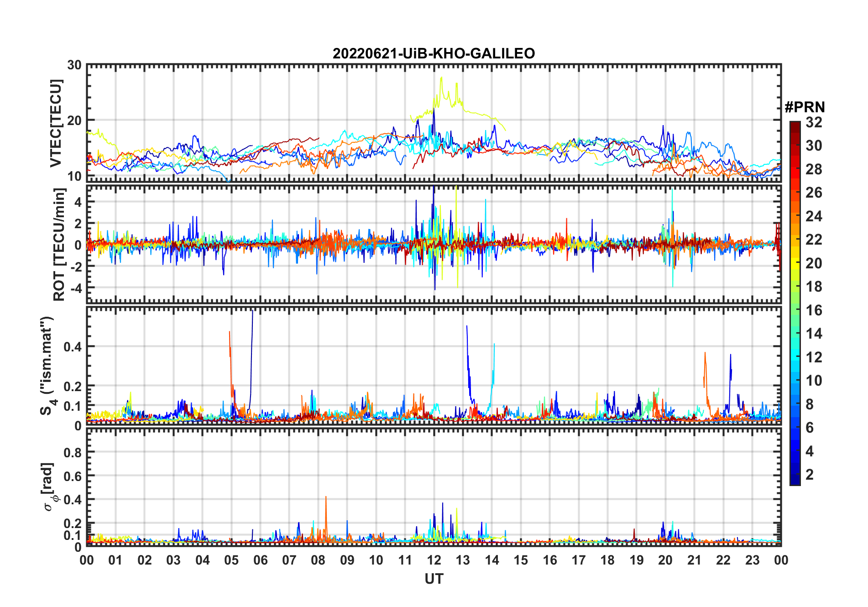Click the colorbar tick label 24

pos(814,216)
